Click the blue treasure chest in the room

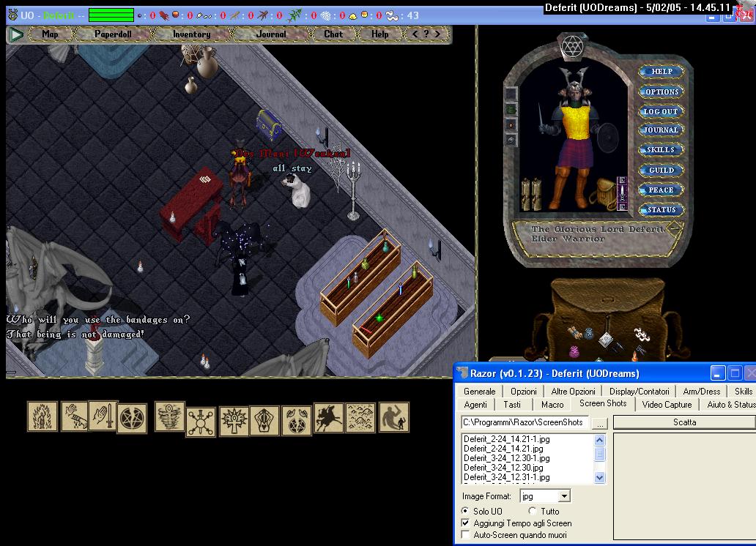click(x=269, y=124)
